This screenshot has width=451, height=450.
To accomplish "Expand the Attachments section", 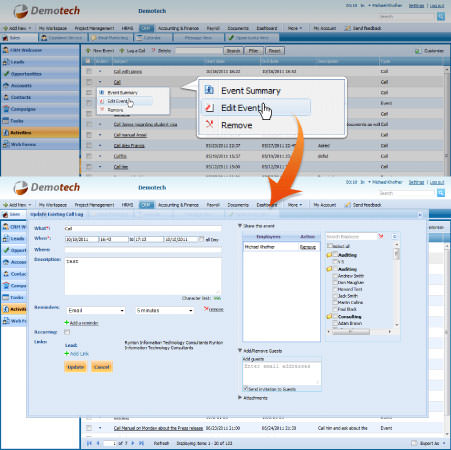I will point(240,398).
